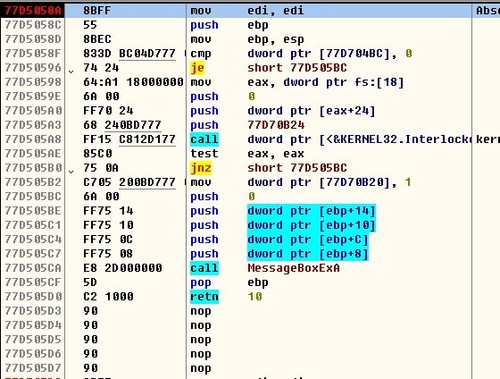Click address 77D505C1
The height and width of the screenshot is (379, 500).
[33, 225]
